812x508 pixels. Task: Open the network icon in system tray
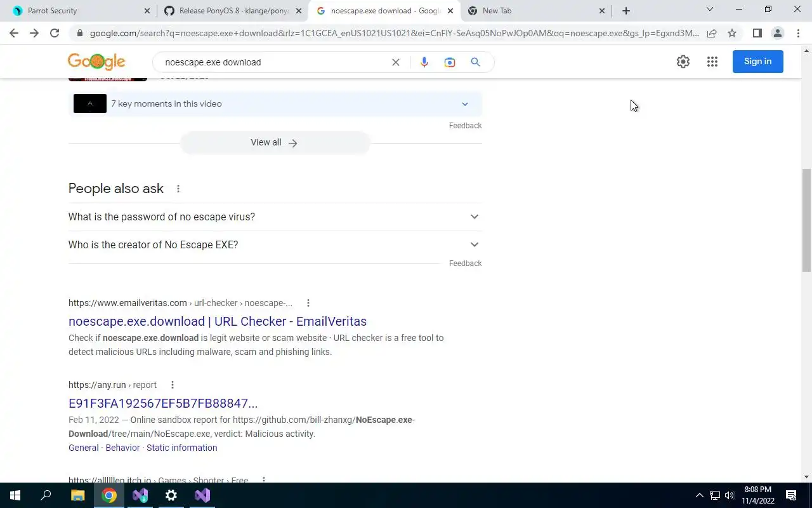[715, 495]
